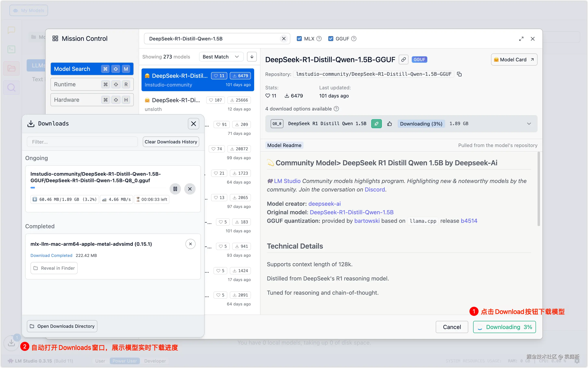Click heart stat icon under Stats

pos(268,96)
